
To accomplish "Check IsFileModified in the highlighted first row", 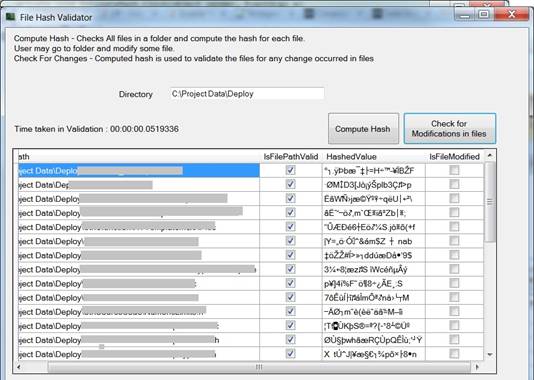I will point(454,170).
